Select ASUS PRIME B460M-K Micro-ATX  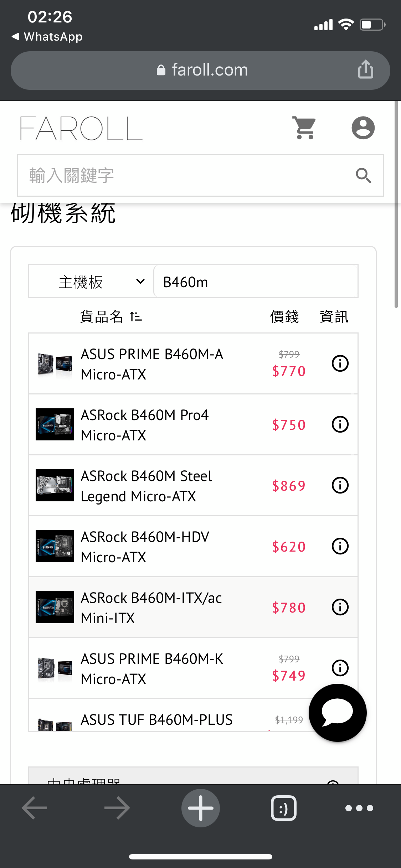click(x=151, y=668)
